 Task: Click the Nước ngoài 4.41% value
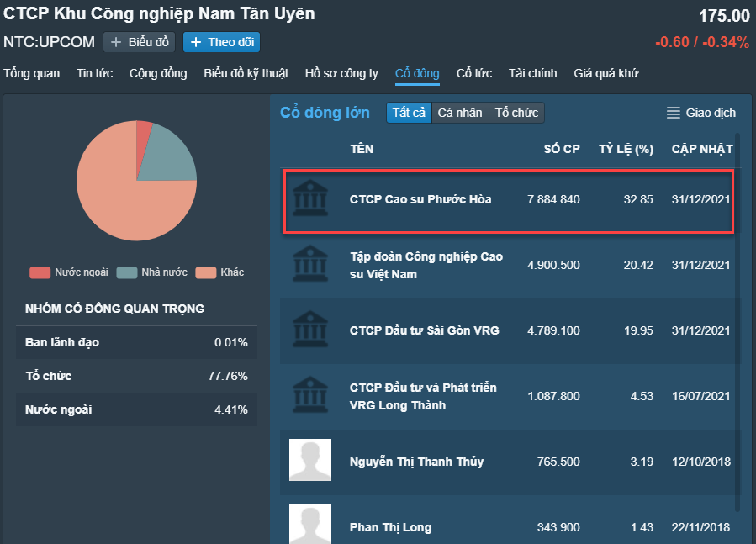click(x=231, y=409)
